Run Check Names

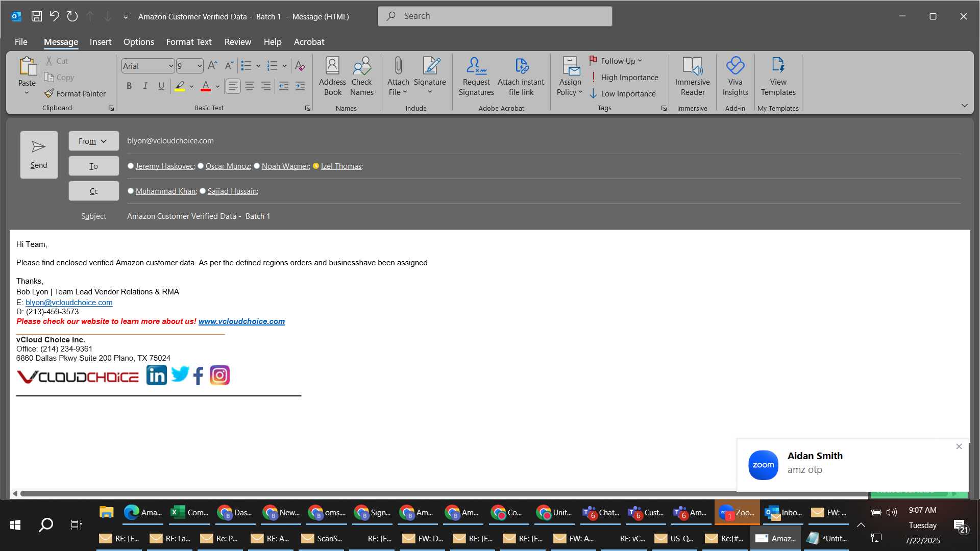click(x=362, y=77)
